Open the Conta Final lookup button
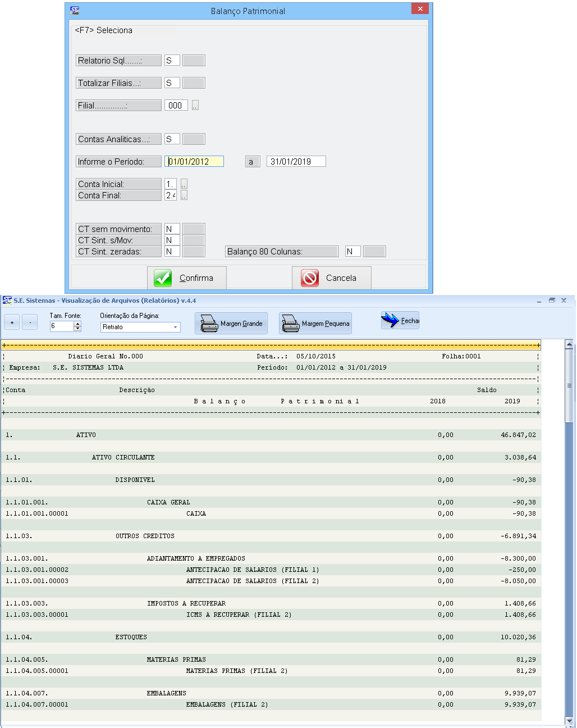The image size is (577, 728). 184,195
